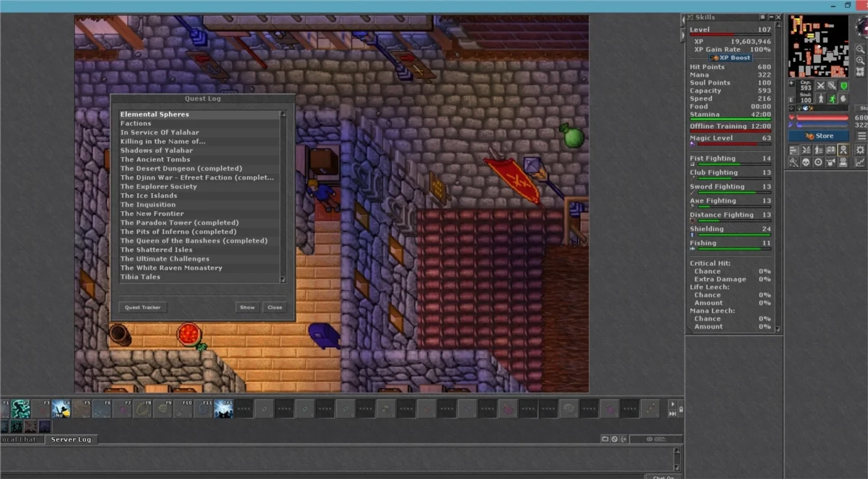This screenshot has height=479, width=868.
Task: Click the small E button below the plus button
Action: pyautogui.click(x=791, y=100)
